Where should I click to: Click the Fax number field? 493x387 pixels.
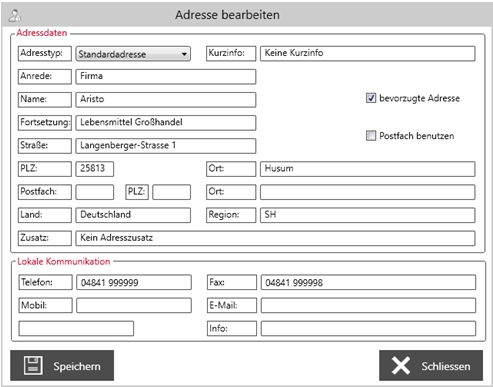368,282
